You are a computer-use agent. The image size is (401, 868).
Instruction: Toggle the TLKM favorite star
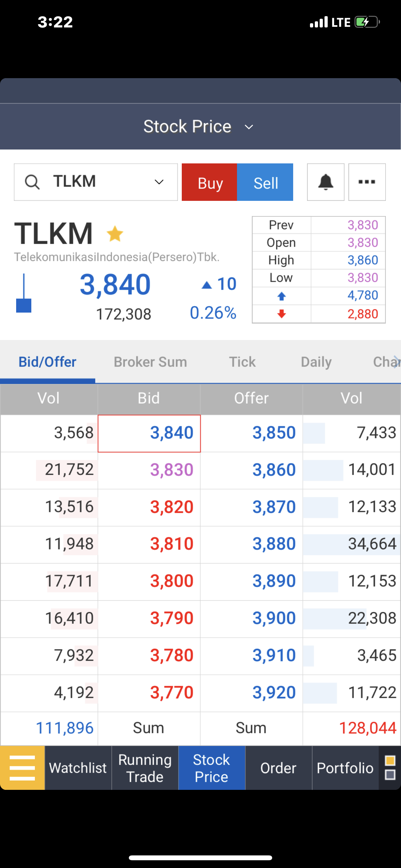[x=115, y=234]
